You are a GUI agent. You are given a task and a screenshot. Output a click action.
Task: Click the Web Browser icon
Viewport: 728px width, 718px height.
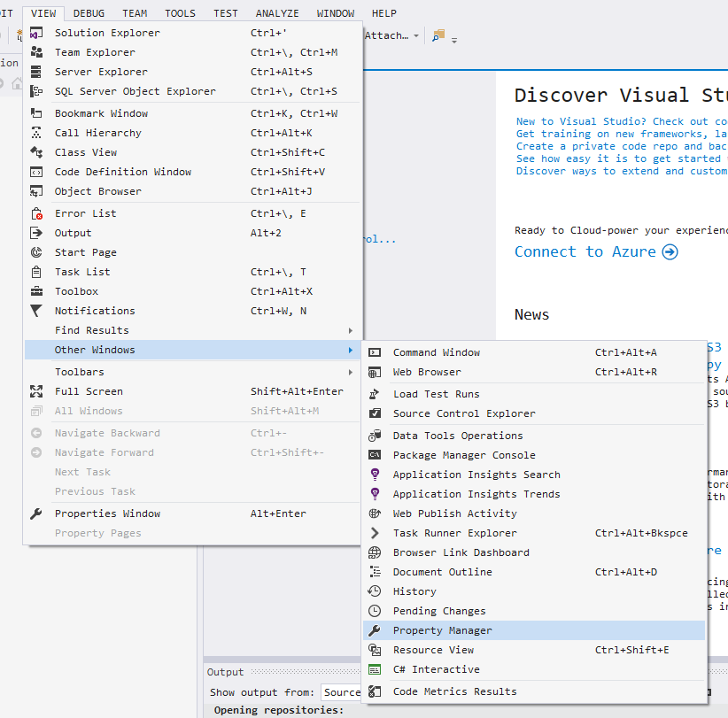(x=375, y=373)
